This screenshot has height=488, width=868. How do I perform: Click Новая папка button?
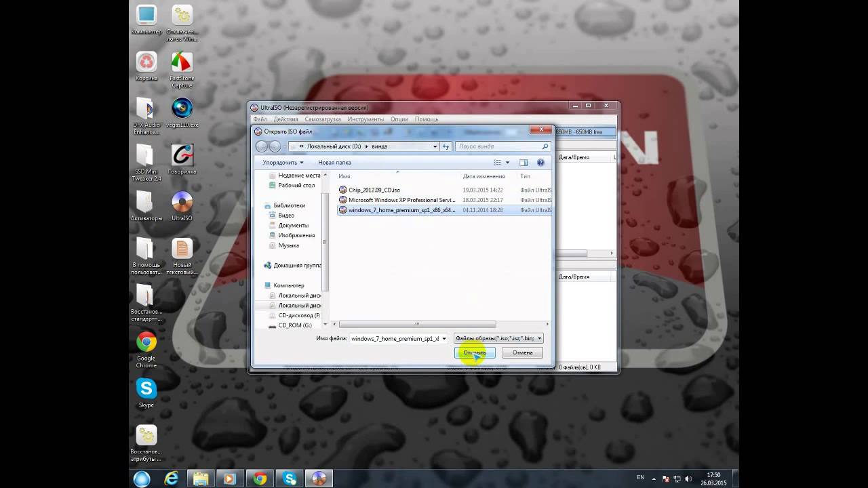pos(334,163)
